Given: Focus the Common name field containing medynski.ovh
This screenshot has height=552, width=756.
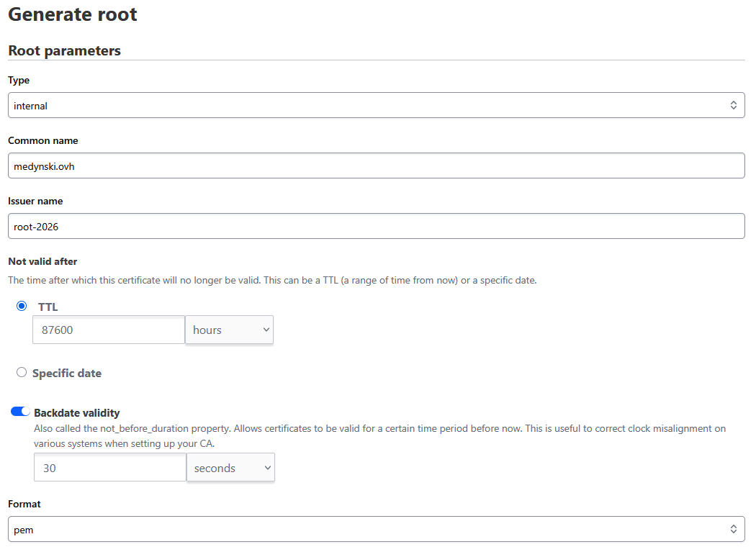Looking at the screenshot, I should pos(376,166).
